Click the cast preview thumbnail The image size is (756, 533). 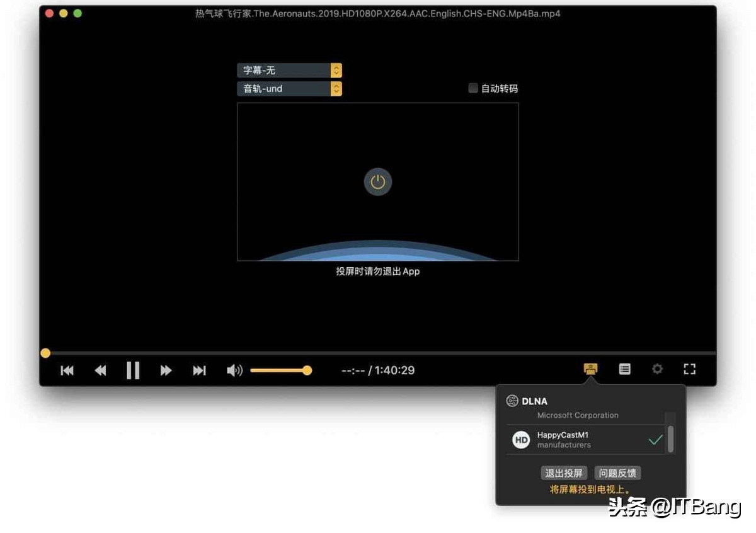click(x=378, y=182)
